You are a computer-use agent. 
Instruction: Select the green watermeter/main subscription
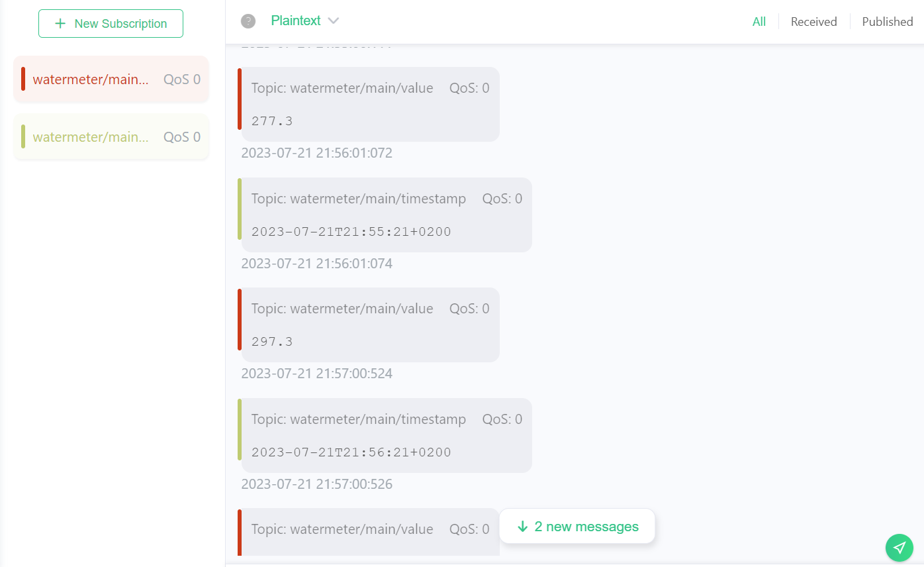(91, 137)
